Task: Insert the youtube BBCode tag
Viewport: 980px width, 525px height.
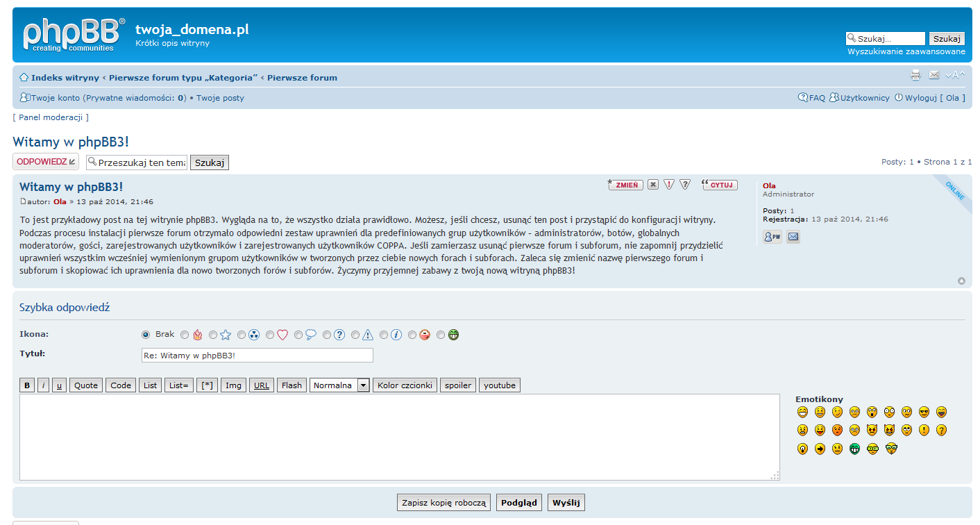Action: (500, 385)
